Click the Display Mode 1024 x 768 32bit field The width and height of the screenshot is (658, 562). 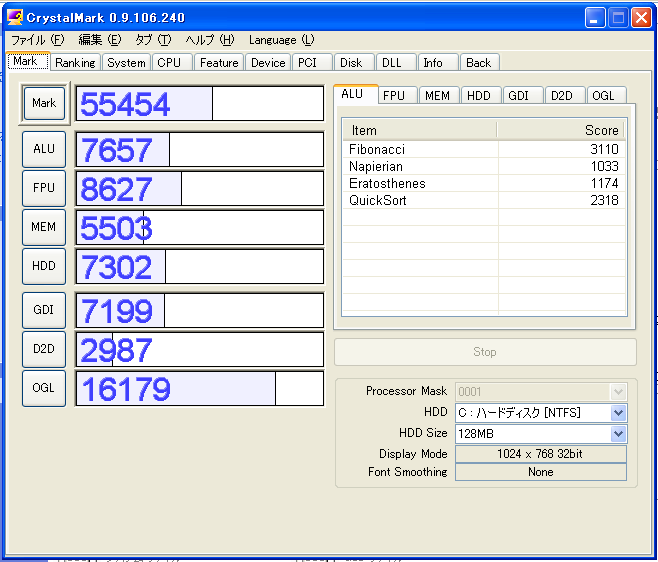[x=540, y=454]
